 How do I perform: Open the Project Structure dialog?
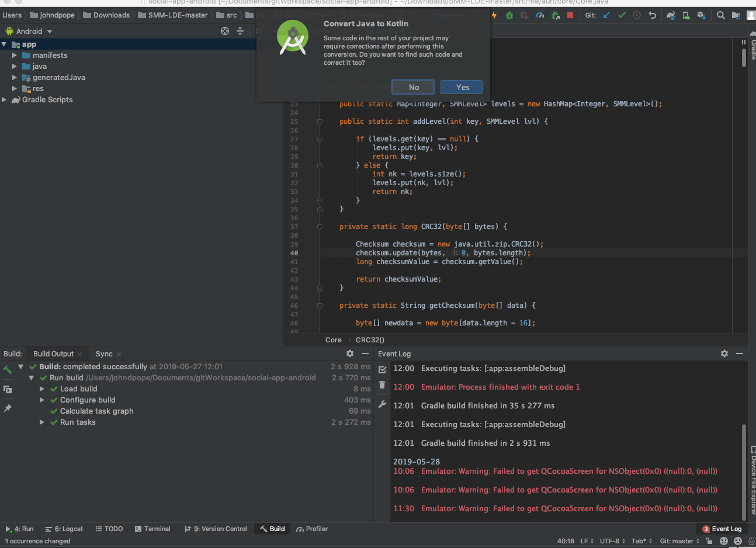pos(736,15)
